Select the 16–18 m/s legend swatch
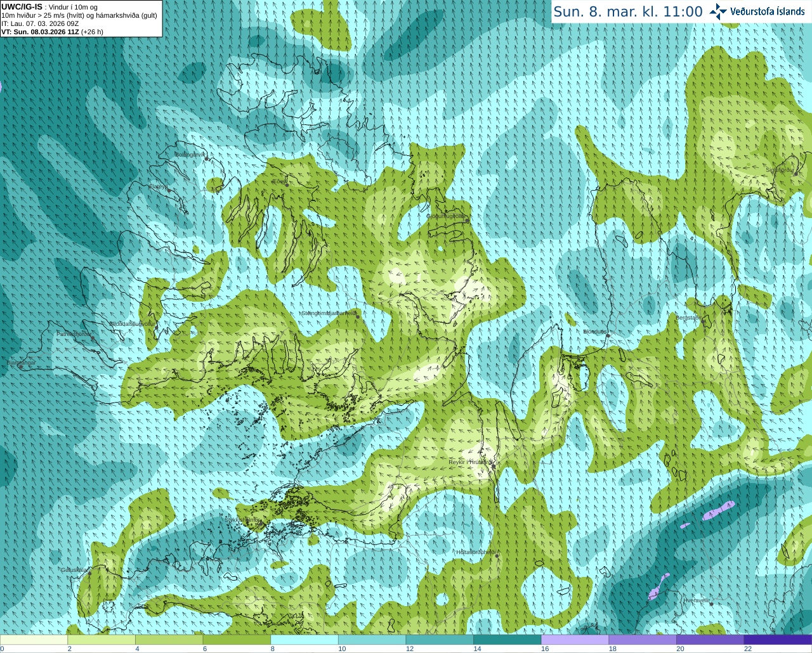The width and height of the screenshot is (812, 653). 575,640
